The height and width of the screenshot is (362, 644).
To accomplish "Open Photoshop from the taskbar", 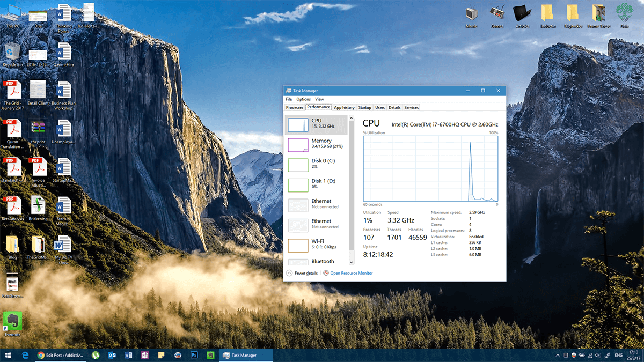I will click(194, 355).
